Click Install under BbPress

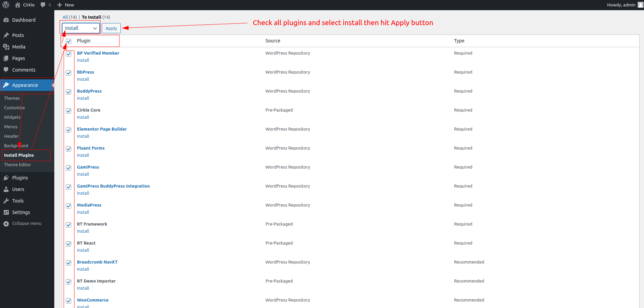83,79
